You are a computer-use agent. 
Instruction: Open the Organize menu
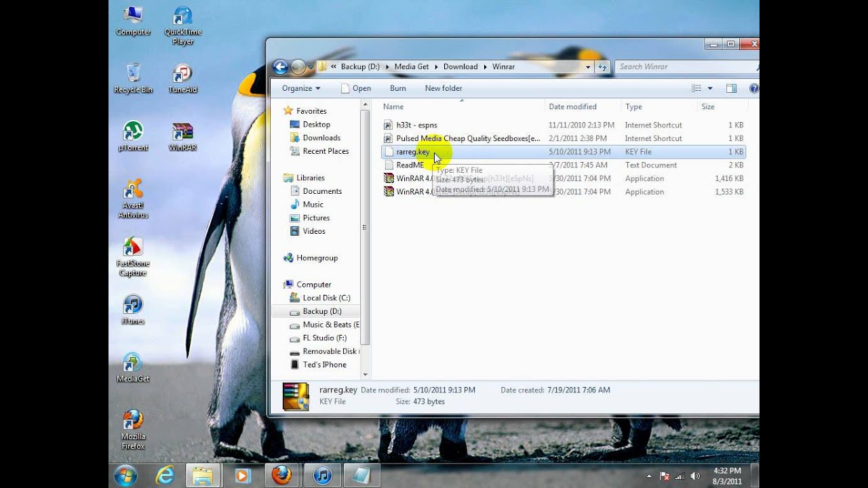point(301,88)
